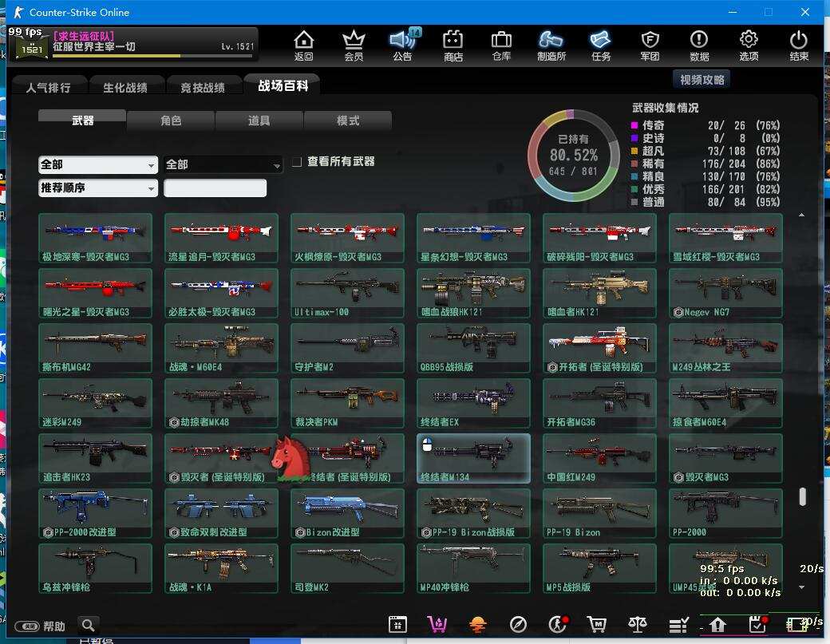This screenshot has width=830, height=644.
Task: Click the clipboard checkmark icon with red dot
Action: pos(758,624)
